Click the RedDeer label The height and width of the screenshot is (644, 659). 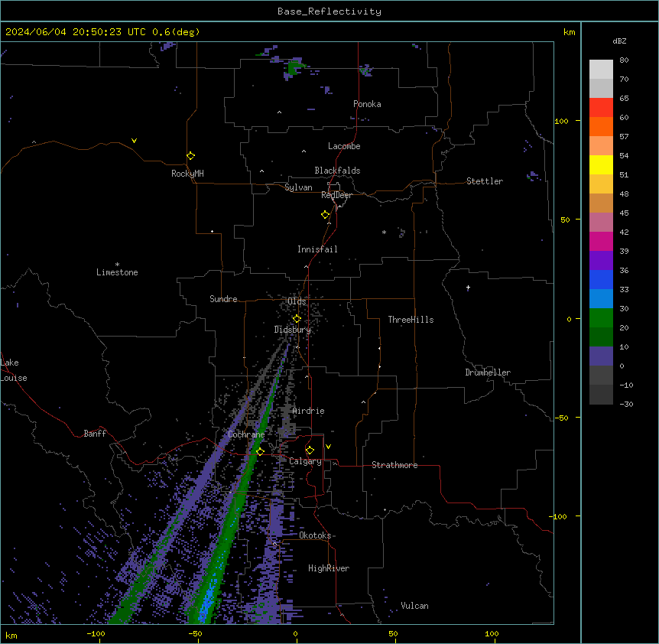[x=336, y=195]
